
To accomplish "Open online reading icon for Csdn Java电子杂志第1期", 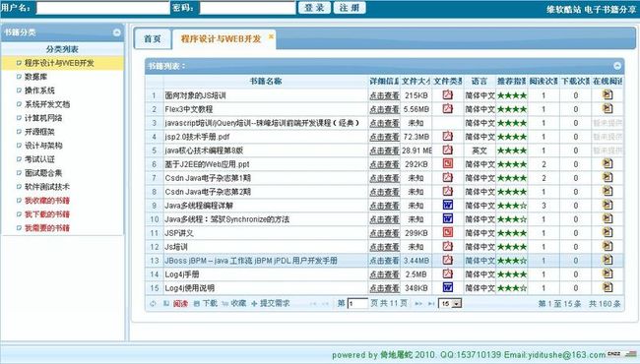I will 608,177.
